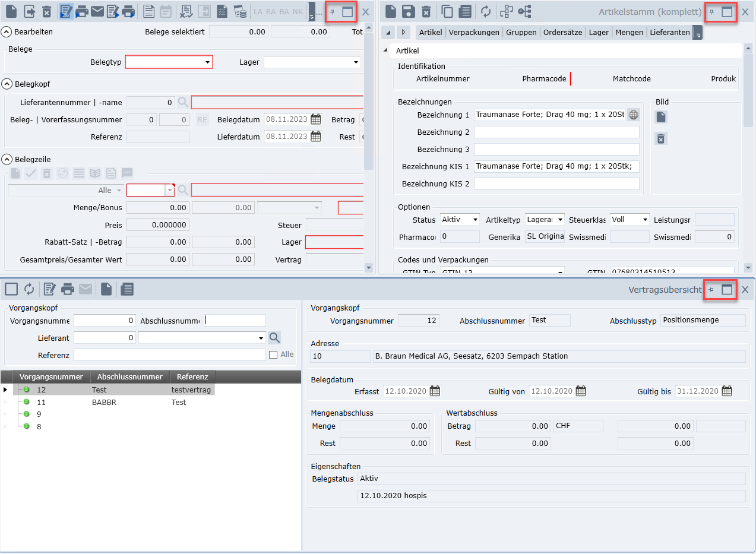This screenshot has width=756, height=554.
Task: Collapse the Belegkopf section
Action: 7,84
